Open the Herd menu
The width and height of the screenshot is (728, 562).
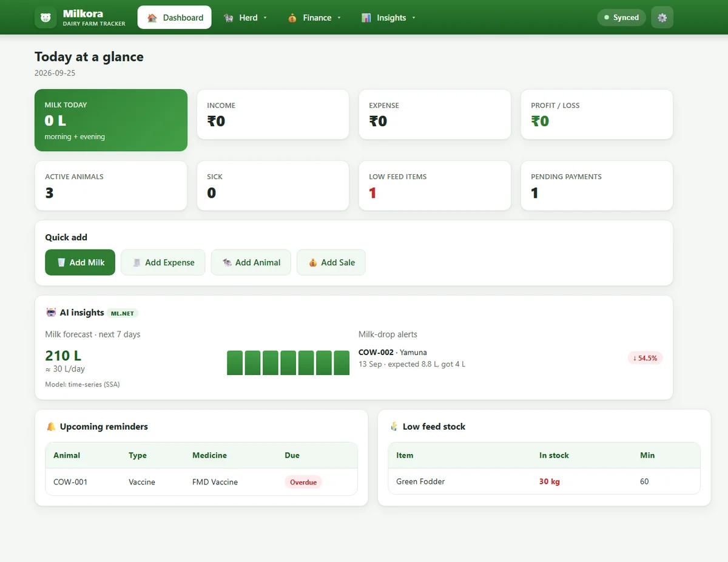pos(245,18)
